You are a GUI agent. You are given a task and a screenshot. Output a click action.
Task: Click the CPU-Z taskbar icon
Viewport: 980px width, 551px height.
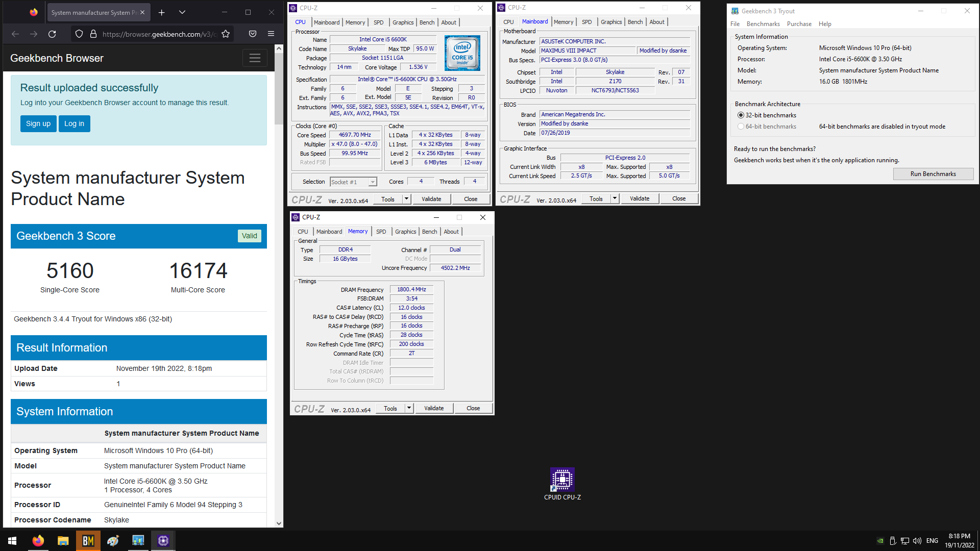click(163, 541)
